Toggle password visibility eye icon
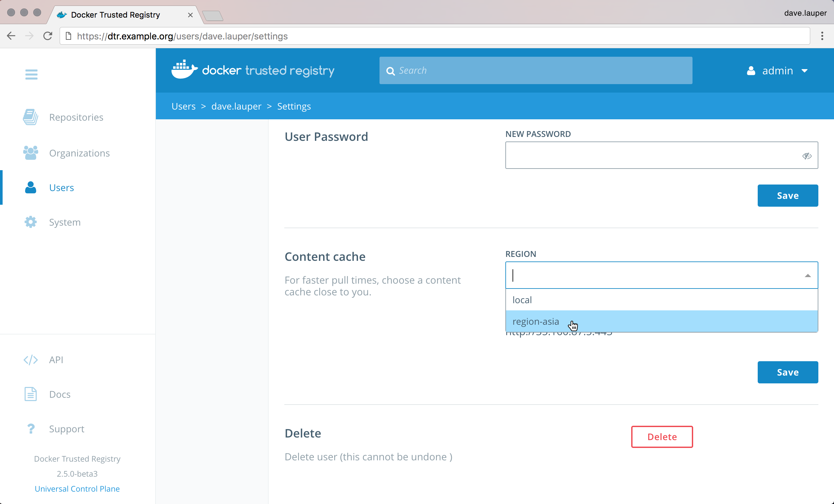Viewport: 834px width, 504px height. pyautogui.click(x=807, y=156)
